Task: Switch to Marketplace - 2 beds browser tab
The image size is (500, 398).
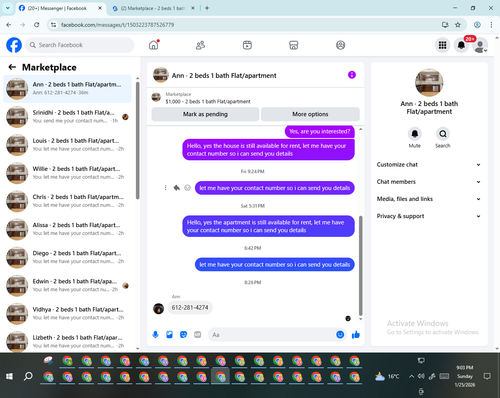Action: click(x=153, y=8)
